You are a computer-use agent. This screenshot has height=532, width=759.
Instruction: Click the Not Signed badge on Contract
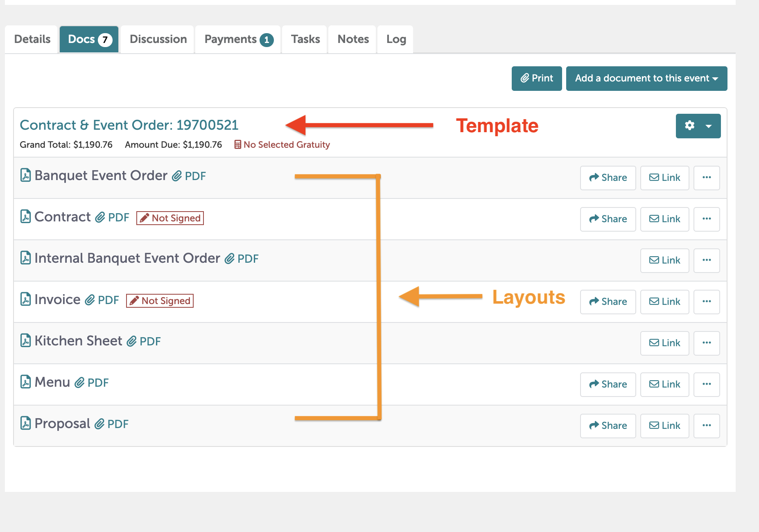click(x=169, y=218)
